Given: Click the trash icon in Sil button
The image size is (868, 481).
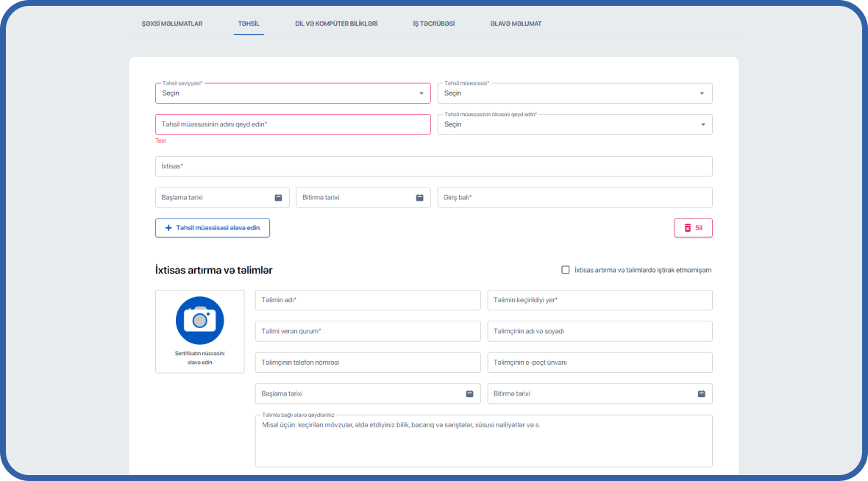Looking at the screenshot, I should point(688,228).
